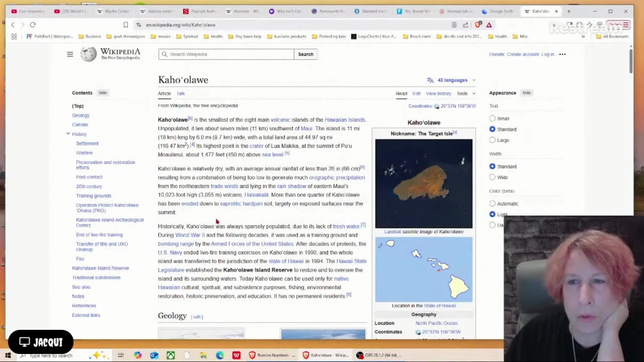Open File Explorer from the taskbar
Image resolution: width=644 pixels, height=362 pixels.
tap(203, 355)
